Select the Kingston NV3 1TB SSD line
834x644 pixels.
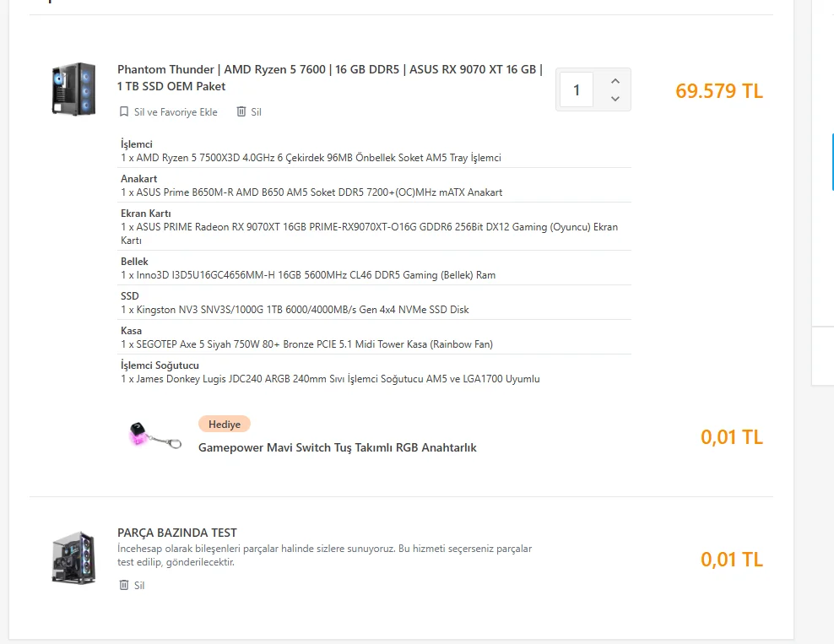pos(295,310)
